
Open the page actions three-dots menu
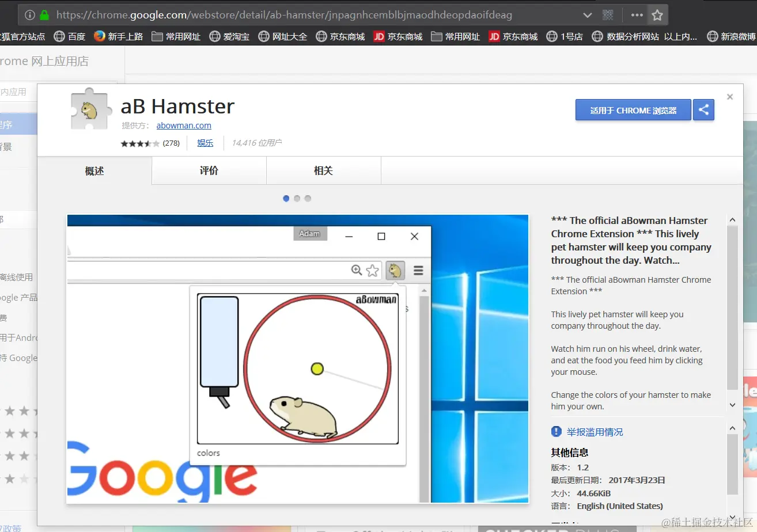click(637, 15)
